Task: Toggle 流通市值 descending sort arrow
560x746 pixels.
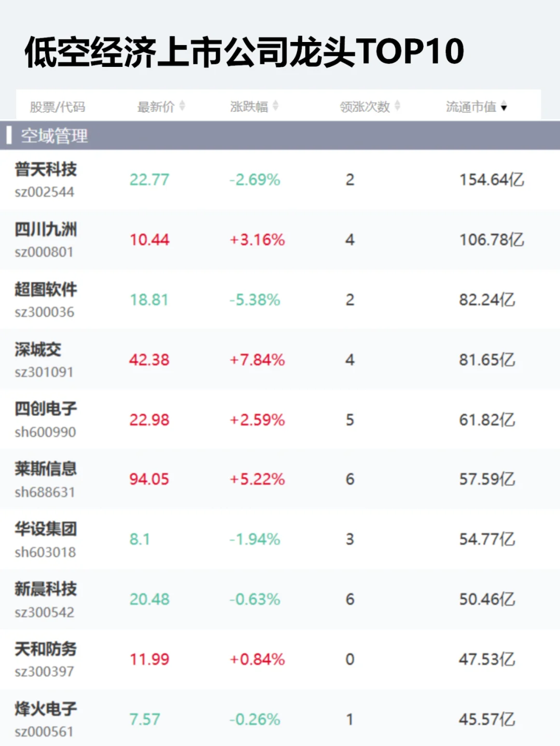Action: coord(503,107)
